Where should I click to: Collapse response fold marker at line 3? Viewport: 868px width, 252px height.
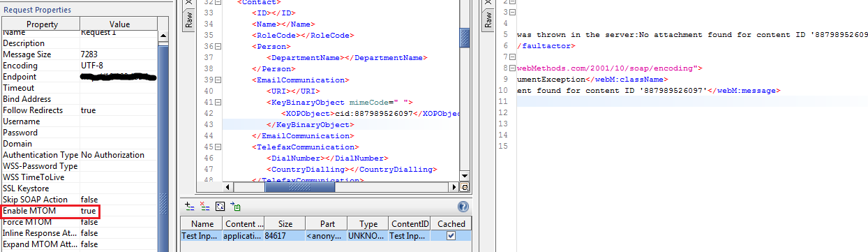[x=513, y=13]
